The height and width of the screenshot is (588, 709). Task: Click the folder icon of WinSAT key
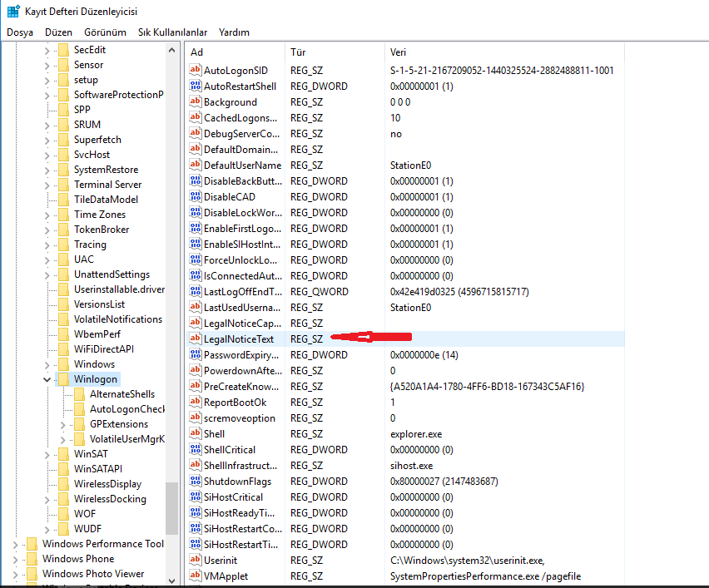point(64,454)
